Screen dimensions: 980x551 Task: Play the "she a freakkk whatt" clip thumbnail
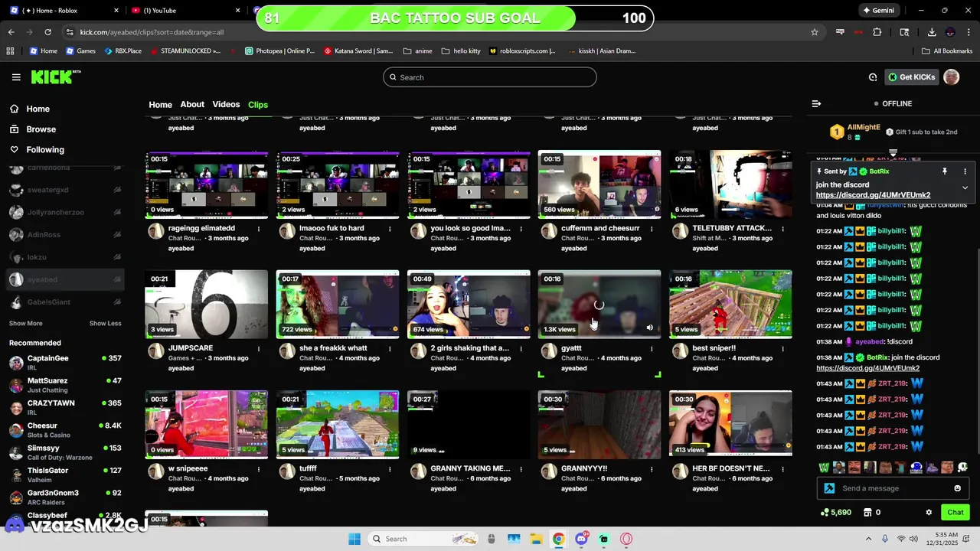click(338, 304)
